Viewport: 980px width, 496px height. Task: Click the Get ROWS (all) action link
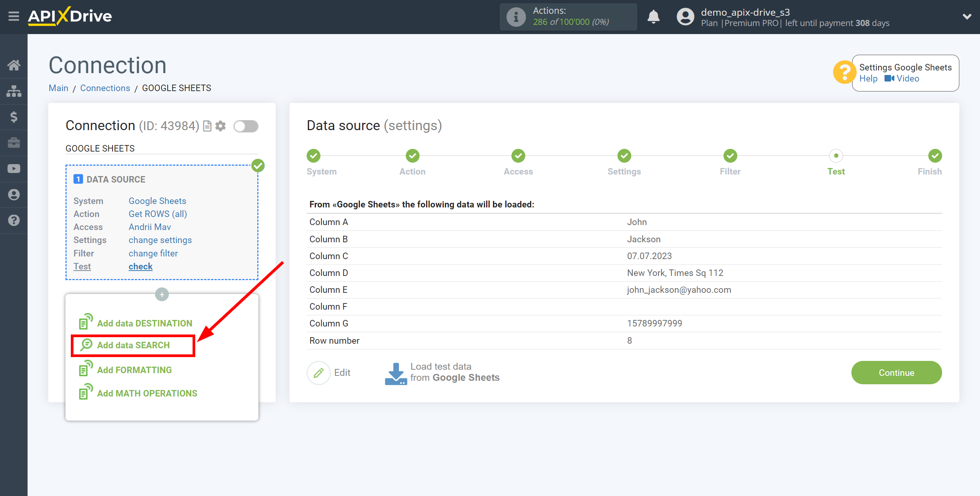158,214
